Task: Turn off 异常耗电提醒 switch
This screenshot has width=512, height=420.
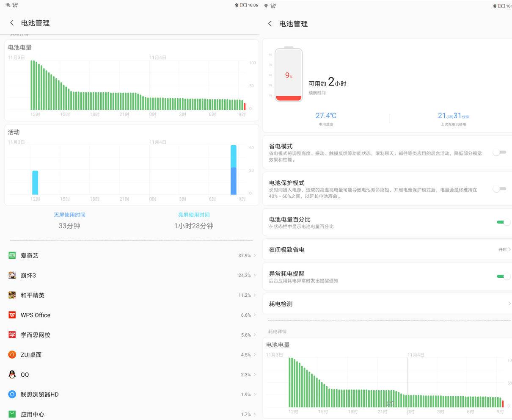Action: pos(504,276)
